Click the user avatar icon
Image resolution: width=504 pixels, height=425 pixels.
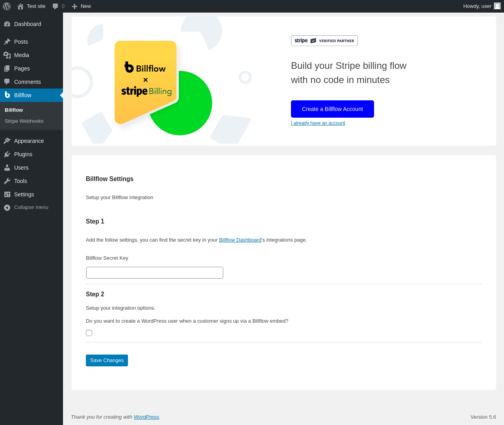tap(497, 6)
